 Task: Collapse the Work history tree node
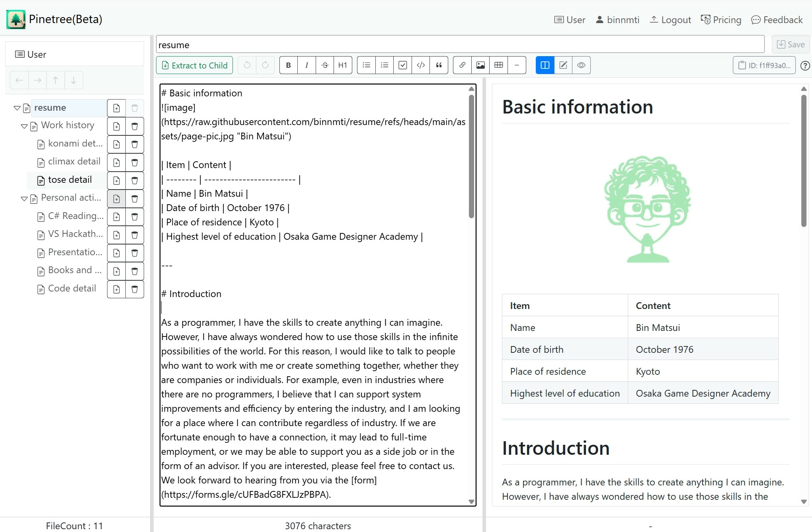click(x=23, y=126)
